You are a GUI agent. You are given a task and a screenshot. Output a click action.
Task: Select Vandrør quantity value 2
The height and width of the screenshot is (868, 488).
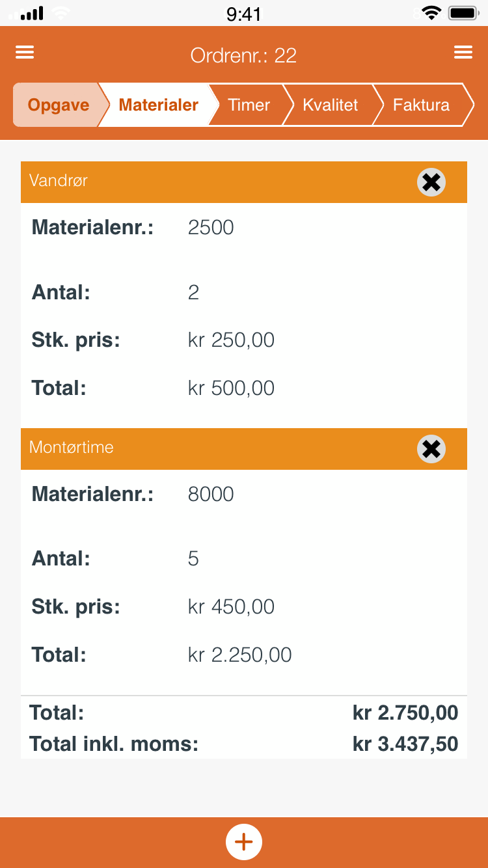coord(193,293)
